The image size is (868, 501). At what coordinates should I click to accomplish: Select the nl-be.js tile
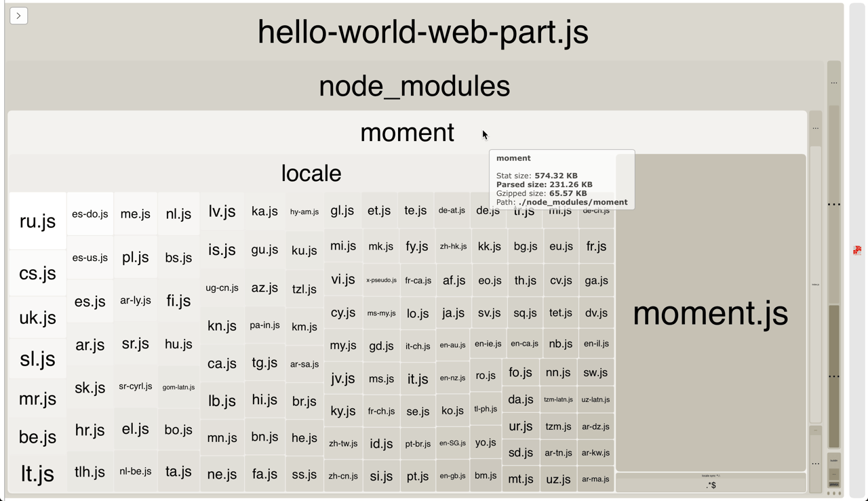coord(136,471)
